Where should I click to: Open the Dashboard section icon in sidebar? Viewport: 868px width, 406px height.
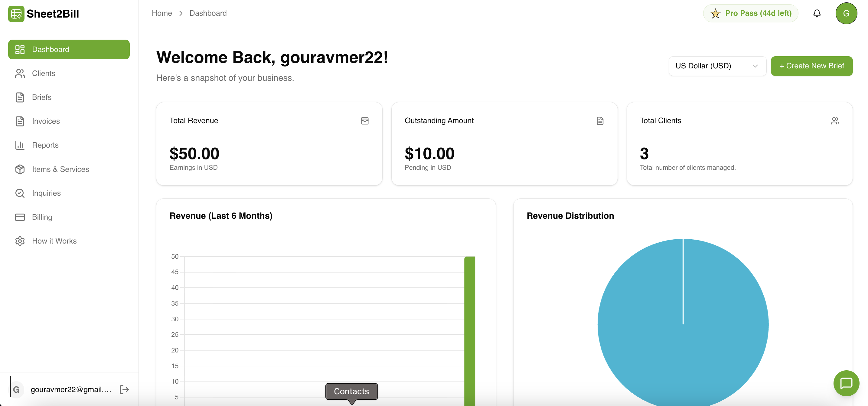tap(20, 49)
